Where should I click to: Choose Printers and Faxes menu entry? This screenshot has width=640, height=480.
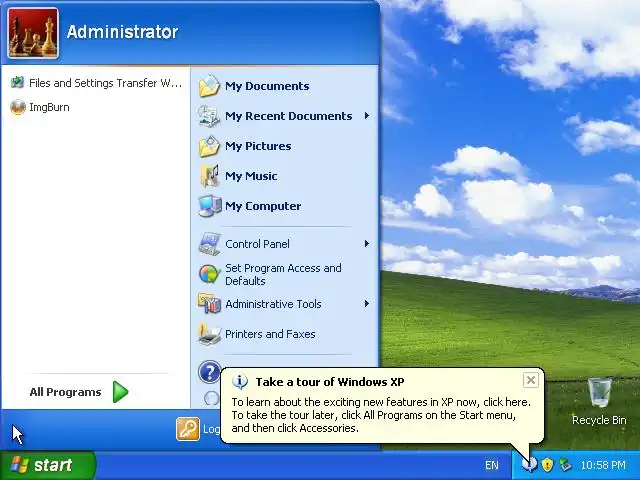pos(284,334)
